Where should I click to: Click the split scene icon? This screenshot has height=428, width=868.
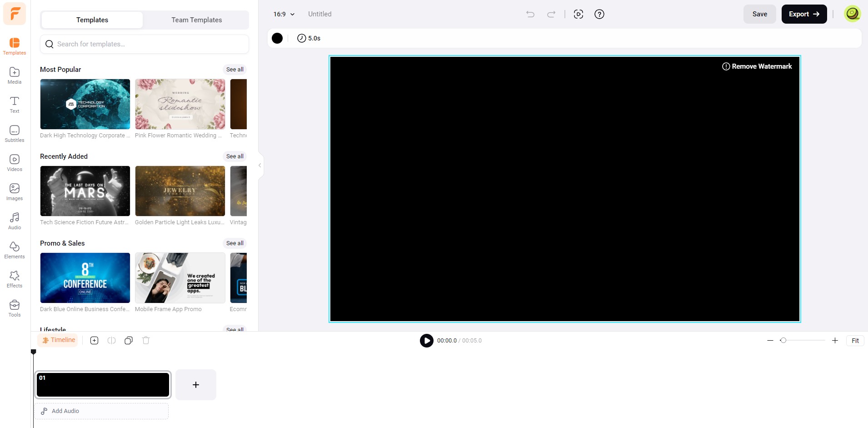point(111,340)
